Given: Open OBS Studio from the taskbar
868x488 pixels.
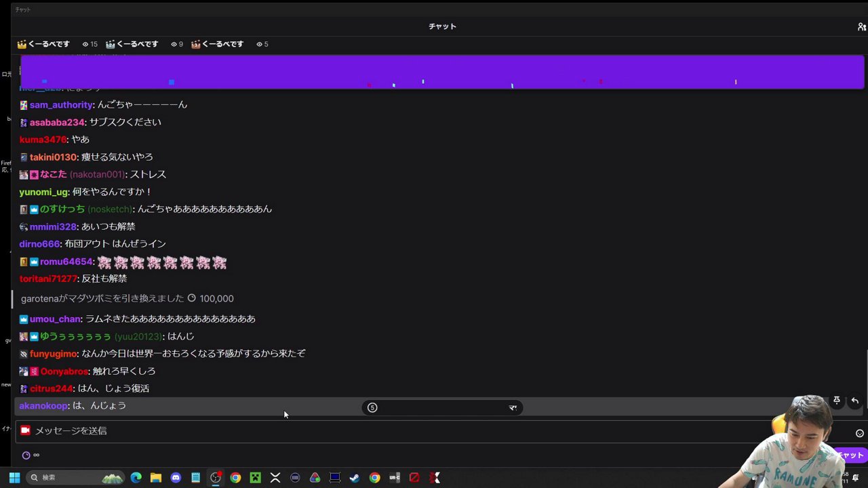Looking at the screenshot, I should [x=216, y=478].
